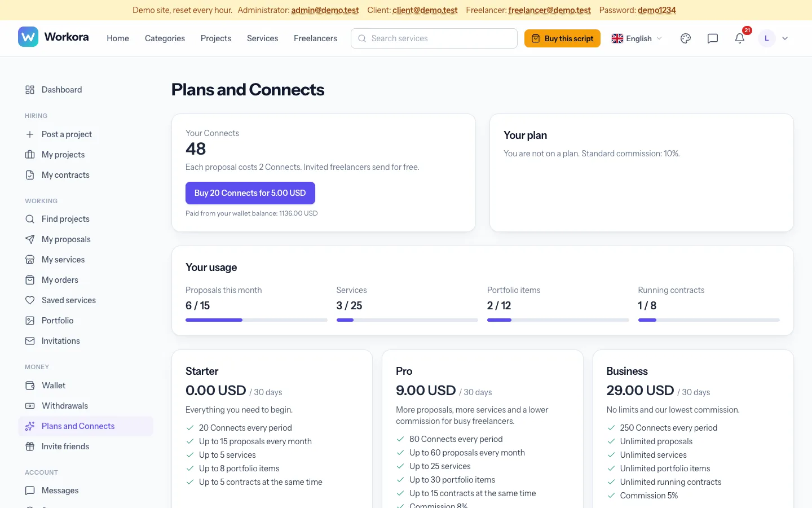Open Messages in the sidebar
The height and width of the screenshot is (508, 812).
pos(86,491)
